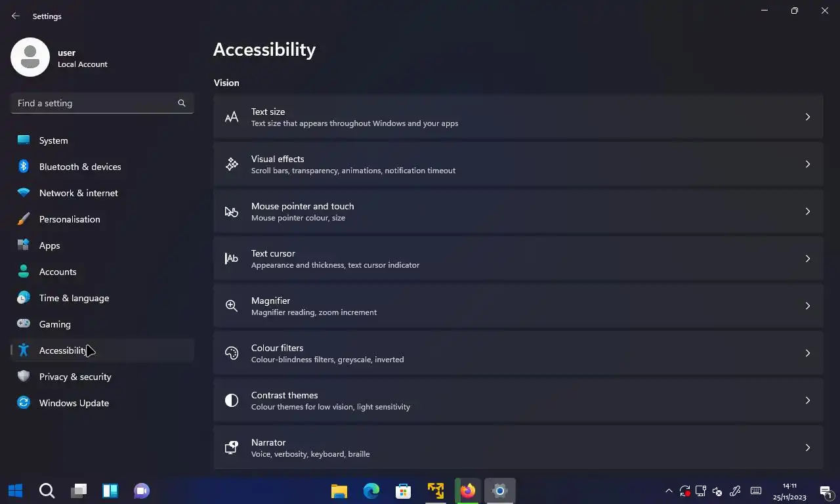Open Network & internet category
This screenshot has width=840, height=504.
(102, 193)
